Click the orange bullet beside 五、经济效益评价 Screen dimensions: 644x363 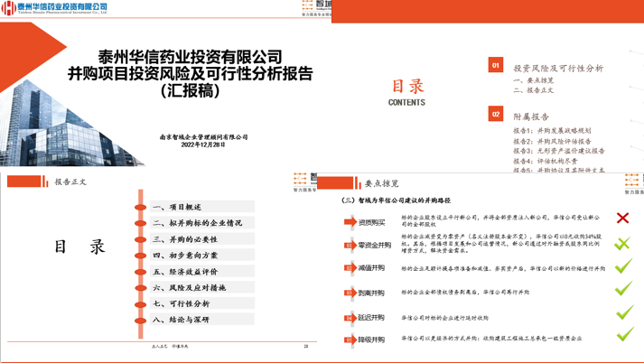tap(141, 272)
